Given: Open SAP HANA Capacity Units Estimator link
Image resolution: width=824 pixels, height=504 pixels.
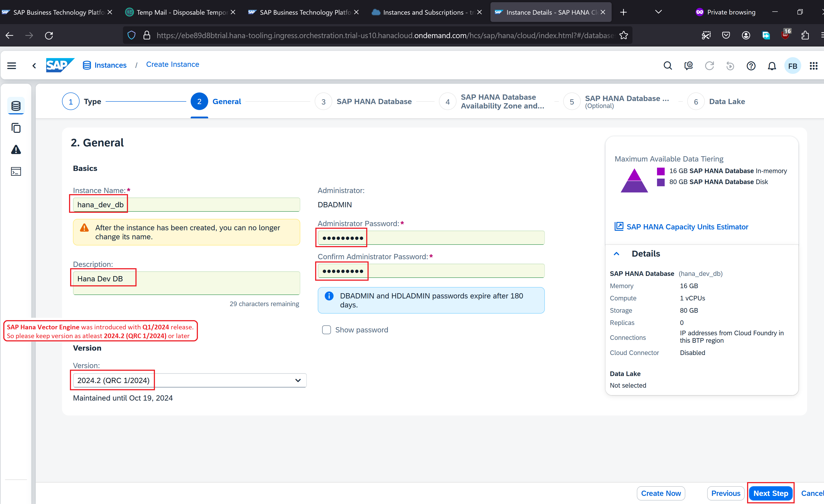Looking at the screenshot, I should (687, 227).
